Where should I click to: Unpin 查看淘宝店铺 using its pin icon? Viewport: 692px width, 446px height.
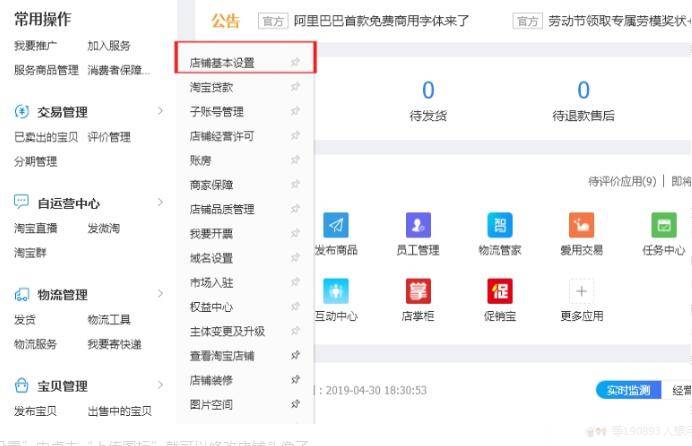tap(295, 355)
